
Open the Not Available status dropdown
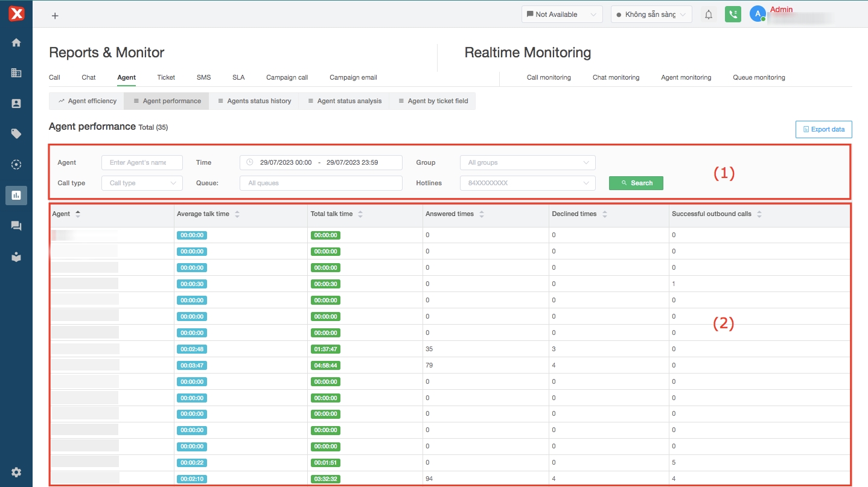point(561,14)
